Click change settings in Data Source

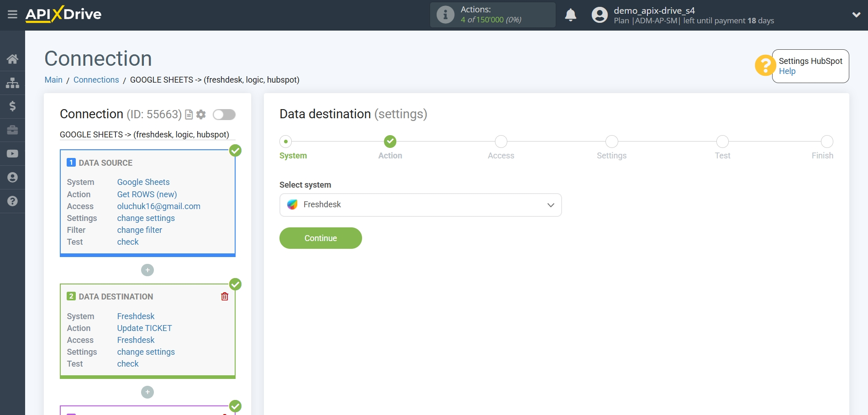point(146,218)
